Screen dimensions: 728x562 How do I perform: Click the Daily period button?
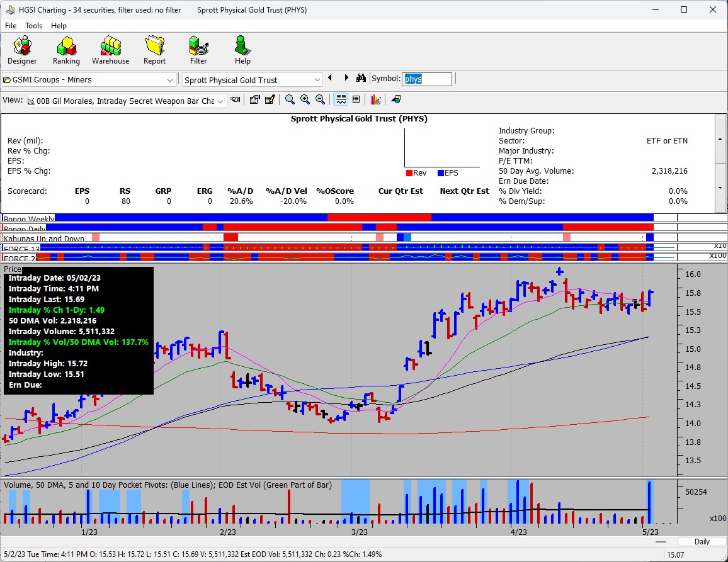[x=702, y=542]
